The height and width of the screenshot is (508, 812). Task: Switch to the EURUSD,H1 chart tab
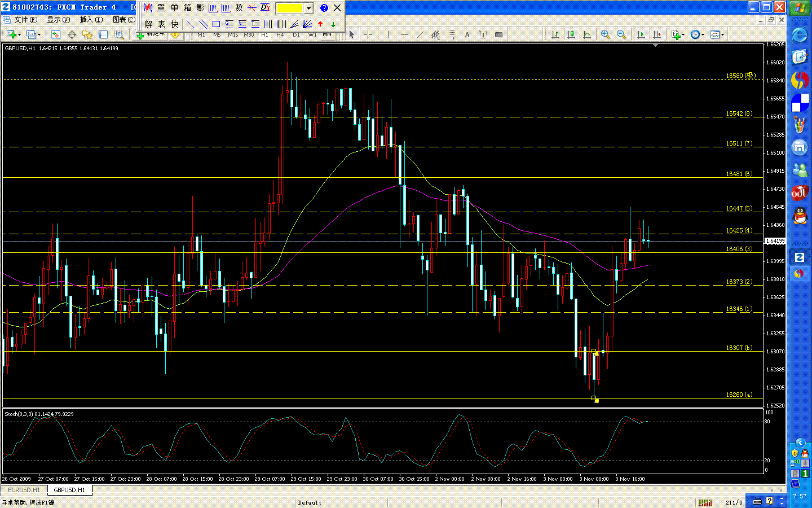(24, 490)
